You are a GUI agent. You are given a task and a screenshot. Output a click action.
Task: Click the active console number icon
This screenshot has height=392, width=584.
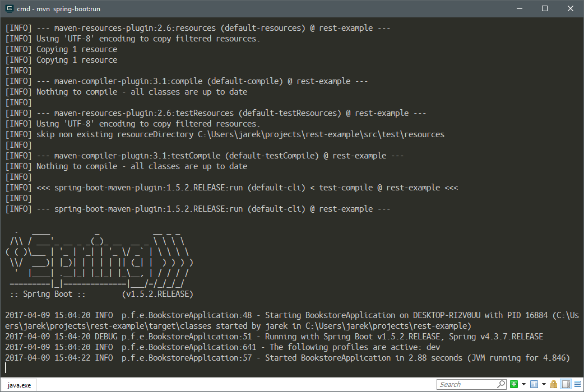click(534, 384)
